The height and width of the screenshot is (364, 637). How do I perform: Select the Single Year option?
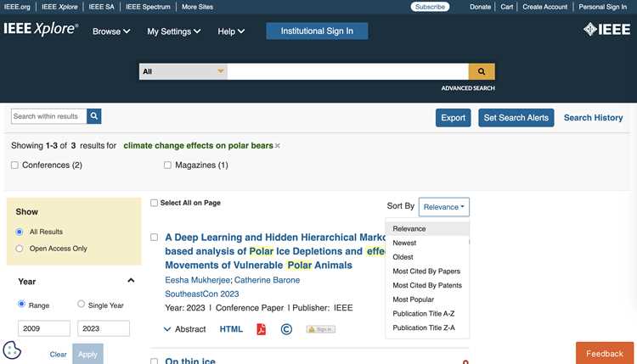[x=82, y=304]
